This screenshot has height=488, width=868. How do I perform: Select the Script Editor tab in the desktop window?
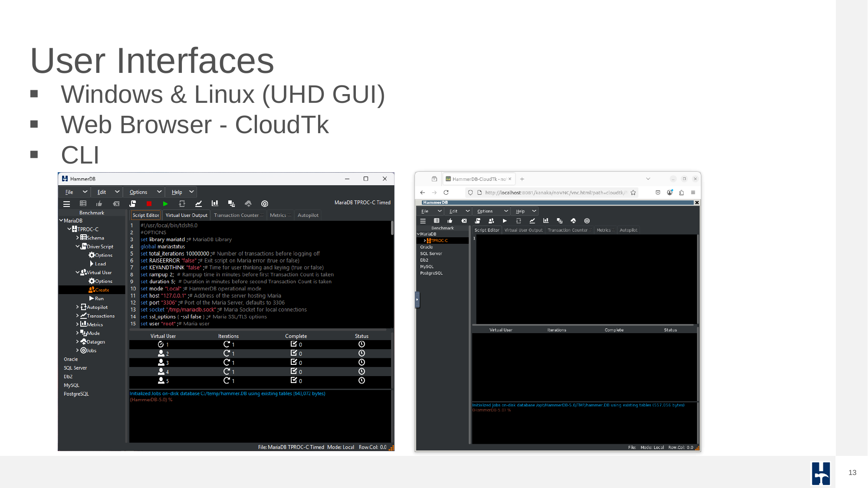[146, 215]
